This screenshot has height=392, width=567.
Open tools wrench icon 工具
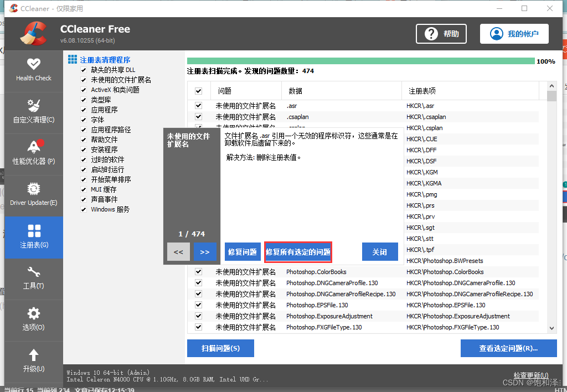point(34,272)
